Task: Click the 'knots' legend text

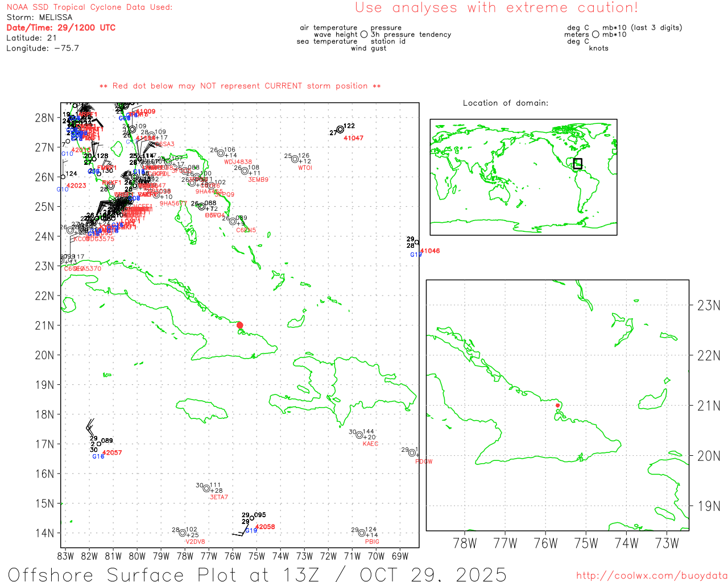Action: tap(599, 48)
